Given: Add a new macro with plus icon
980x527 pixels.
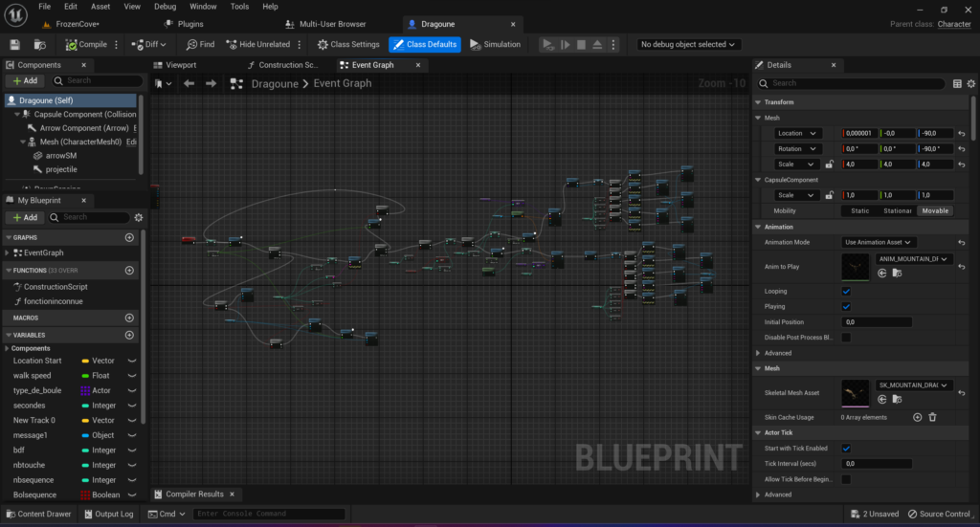Looking at the screenshot, I should point(129,318).
